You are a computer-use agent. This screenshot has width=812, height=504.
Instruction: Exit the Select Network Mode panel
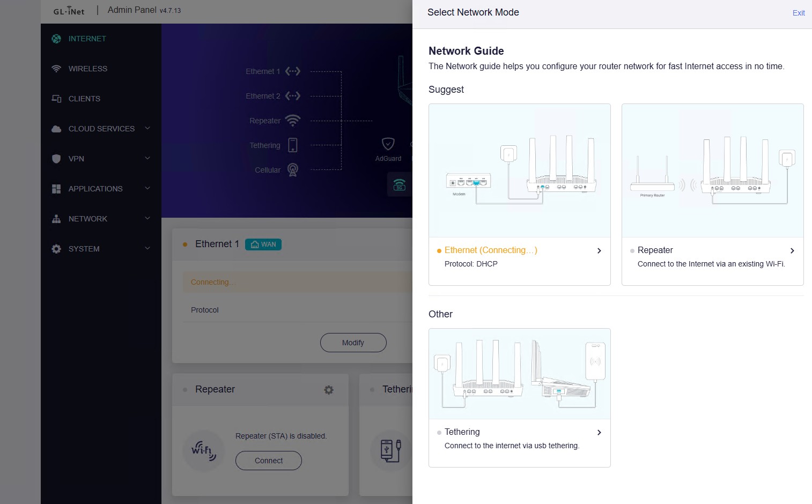click(799, 13)
